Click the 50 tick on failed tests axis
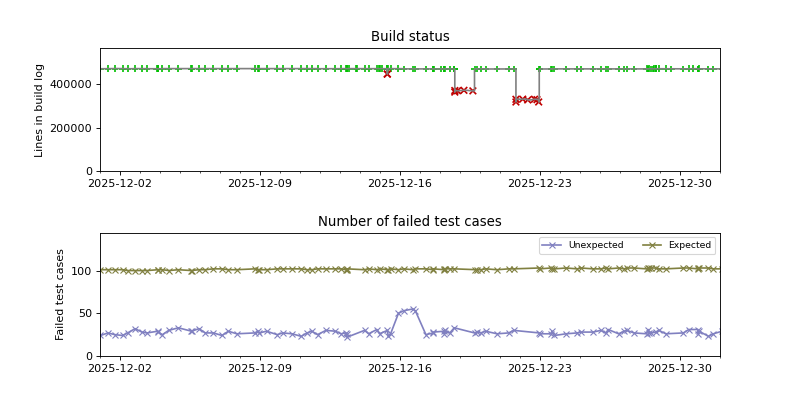Screen dimensions: 800x400 pyautogui.click(x=86, y=313)
